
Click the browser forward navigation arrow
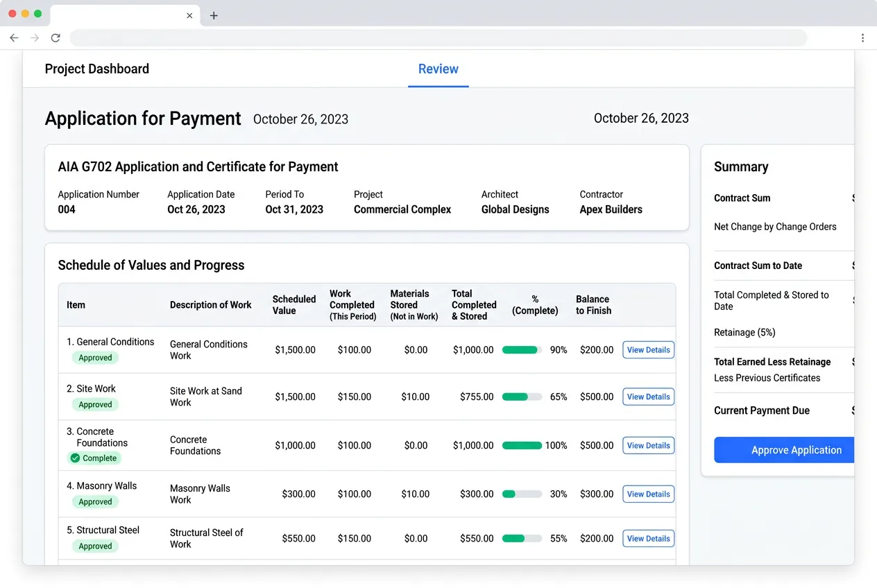35,37
